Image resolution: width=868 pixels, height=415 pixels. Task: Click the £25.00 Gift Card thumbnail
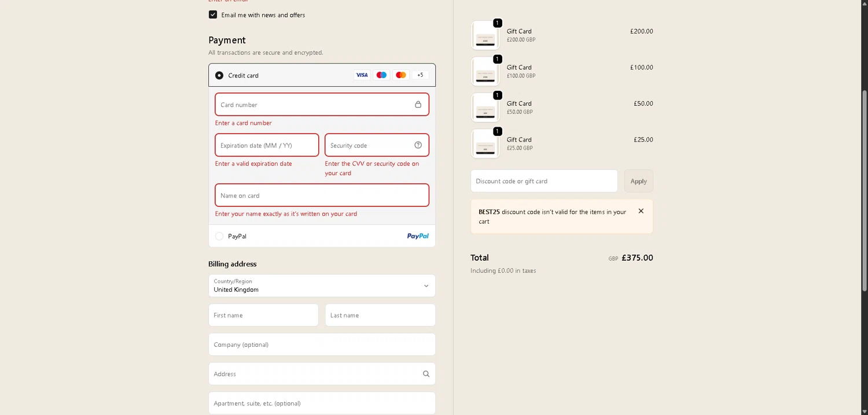pyautogui.click(x=486, y=143)
